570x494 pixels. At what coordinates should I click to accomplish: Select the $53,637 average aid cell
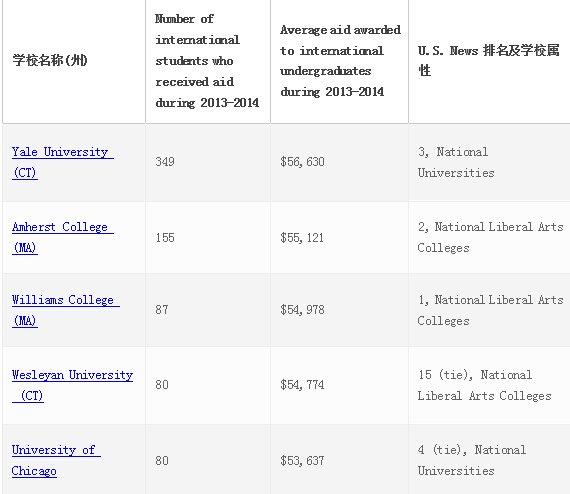click(340, 460)
